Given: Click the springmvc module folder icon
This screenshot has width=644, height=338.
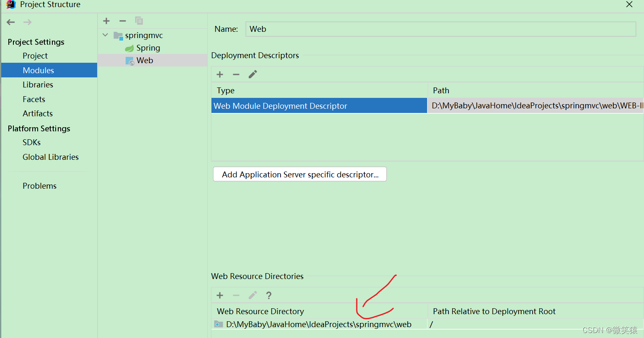Looking at the screenshot, I should click(118, 36).
